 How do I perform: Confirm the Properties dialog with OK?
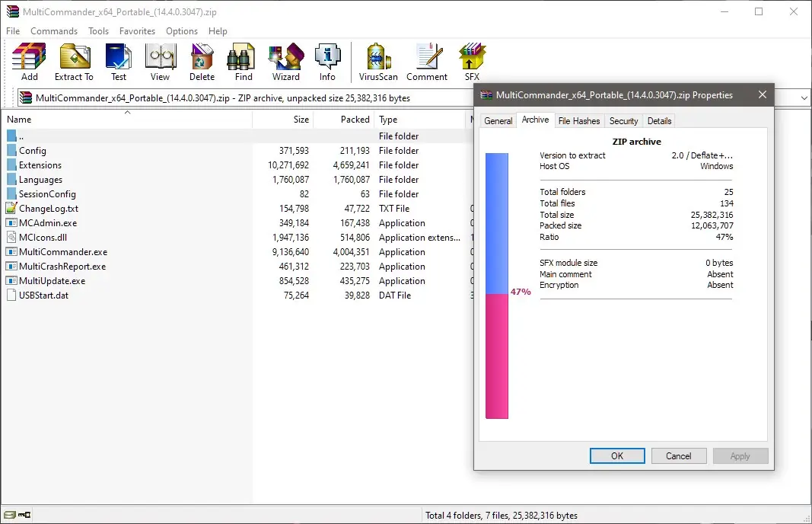coord(617,455)
